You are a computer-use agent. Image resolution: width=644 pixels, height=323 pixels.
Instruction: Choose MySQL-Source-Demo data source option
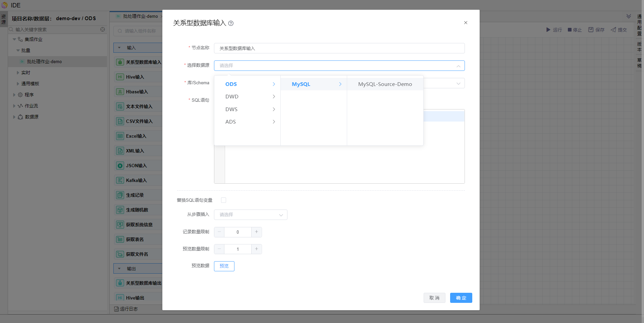click(385, 84)
